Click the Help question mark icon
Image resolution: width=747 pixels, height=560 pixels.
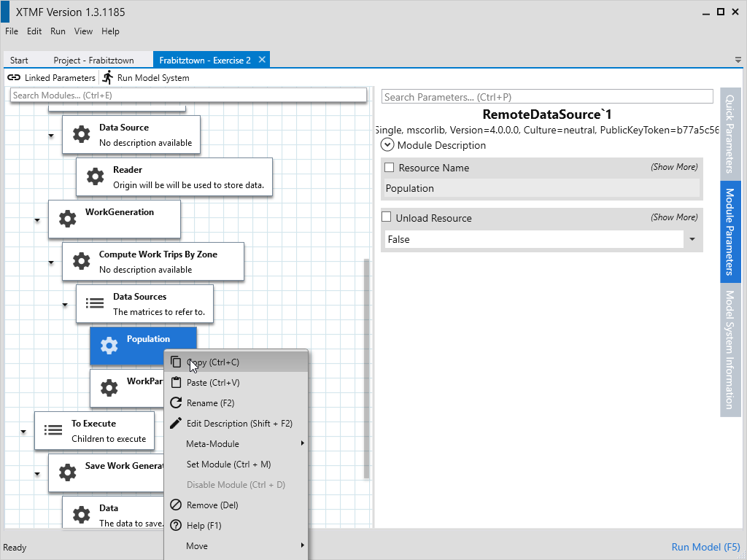(x=175, y=526)
